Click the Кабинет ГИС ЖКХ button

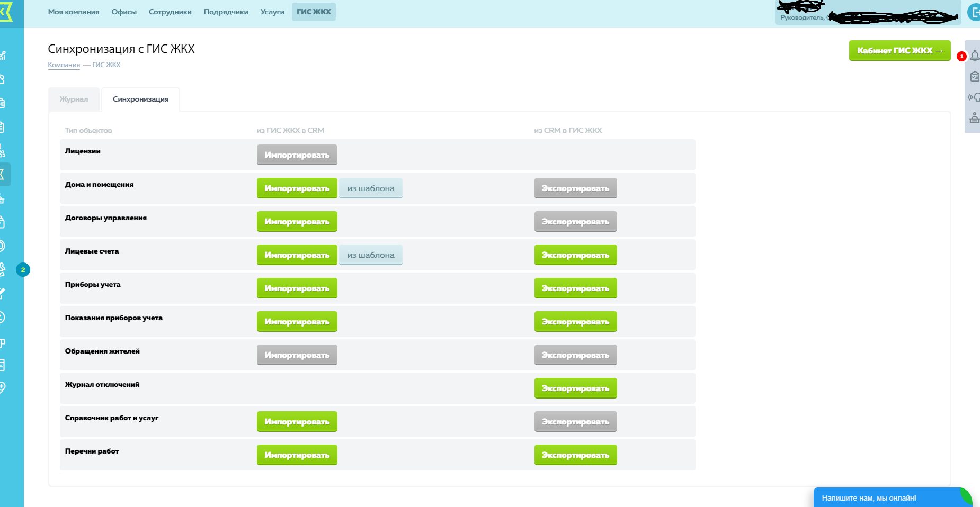899,51
